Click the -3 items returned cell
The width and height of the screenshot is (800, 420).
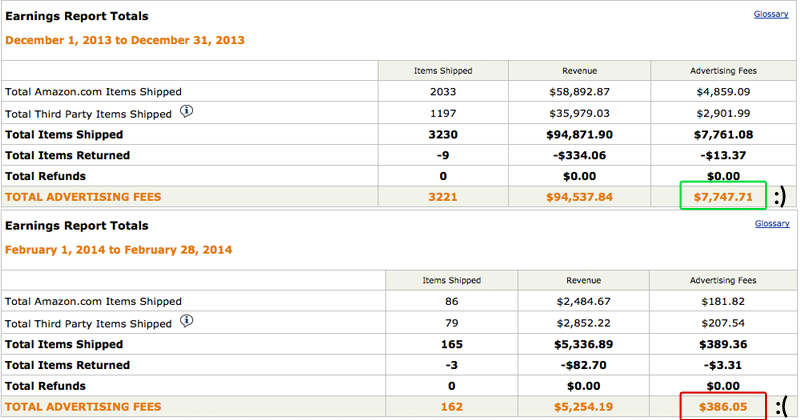tap(452, 365)
